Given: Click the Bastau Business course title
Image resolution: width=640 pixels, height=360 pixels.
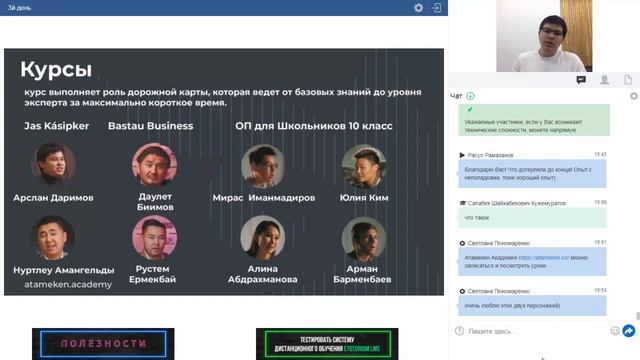Looking at the screenshot, I should (x=151, y=126).
